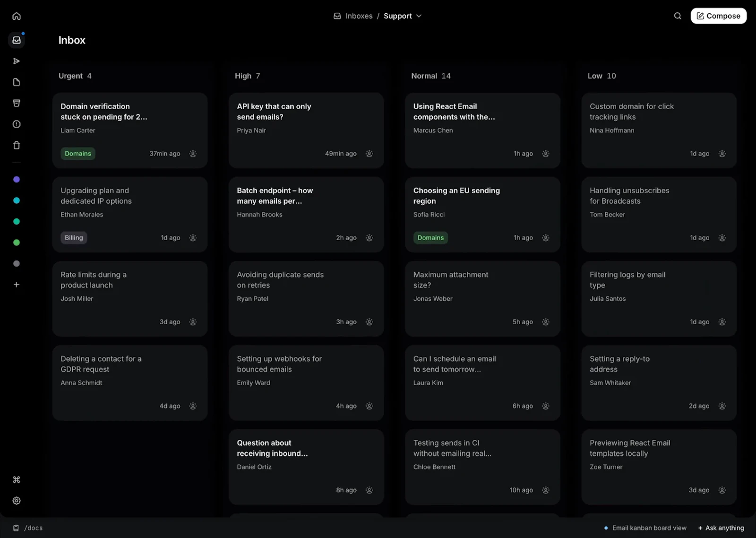Screen dimensions: 756x538
Task: Open the /docs link
Action: (x=28, y=528)
